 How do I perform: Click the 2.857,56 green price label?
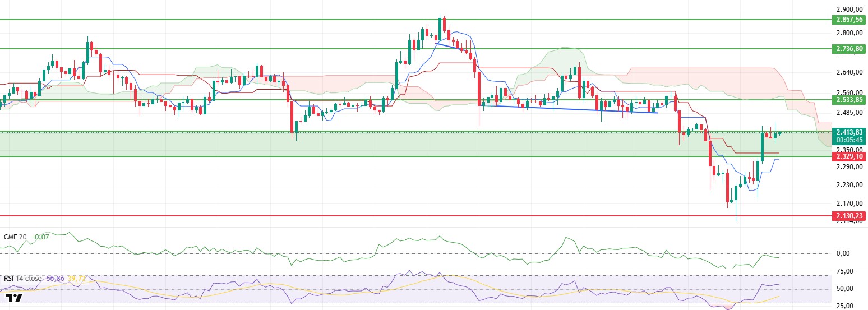tap(848, 20)
